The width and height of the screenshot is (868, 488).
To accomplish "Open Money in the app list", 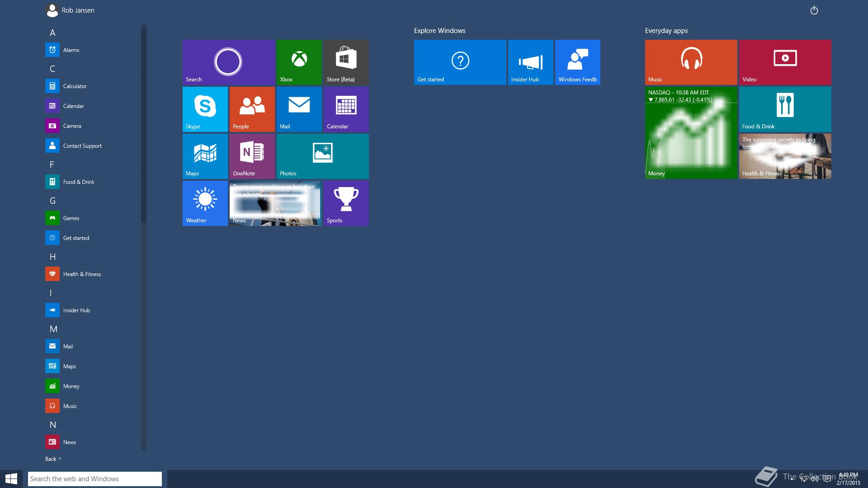I will [92, 386].
